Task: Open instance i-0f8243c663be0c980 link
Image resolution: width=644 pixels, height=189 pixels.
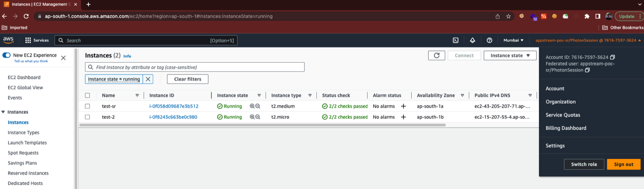Action: 173,117
